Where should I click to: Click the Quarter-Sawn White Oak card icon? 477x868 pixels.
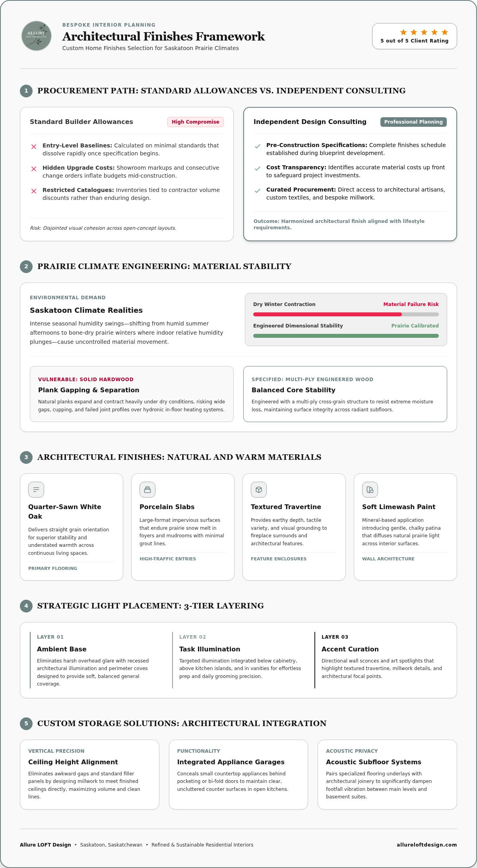(x=36, y=490)
